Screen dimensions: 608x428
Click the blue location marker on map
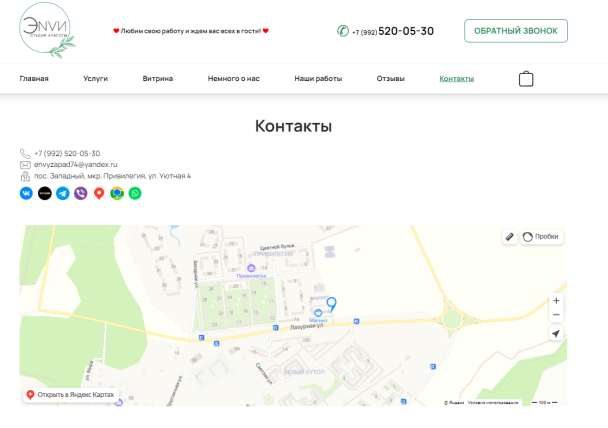(x=332, y=303)
